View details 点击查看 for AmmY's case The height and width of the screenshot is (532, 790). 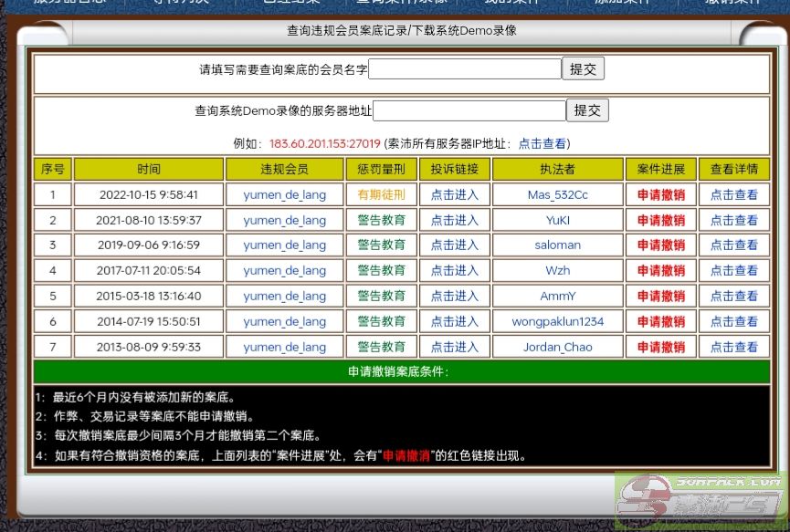733,297
